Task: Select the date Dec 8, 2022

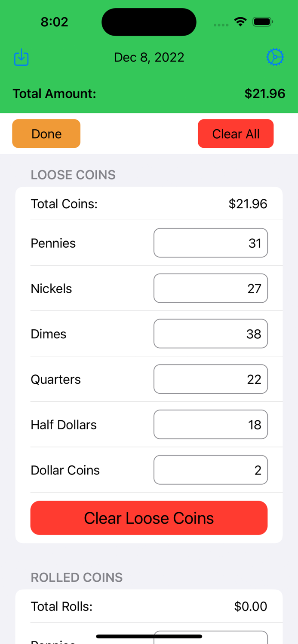Action: click(x=149, y=57)
